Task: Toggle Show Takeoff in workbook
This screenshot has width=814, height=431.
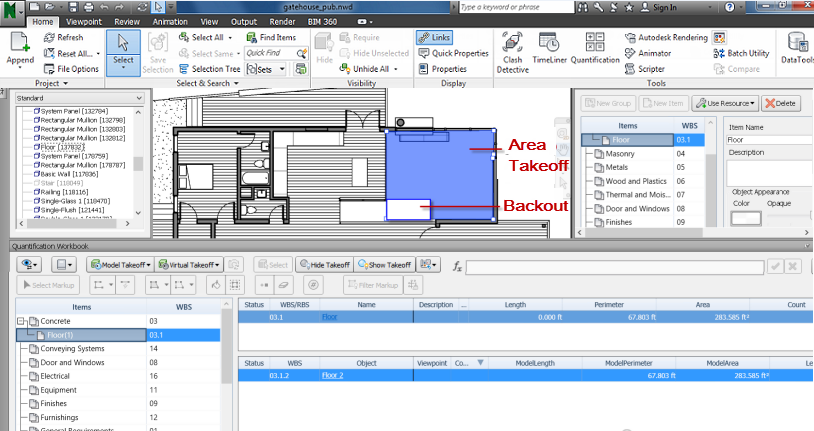Action: (x=385, y=265)
